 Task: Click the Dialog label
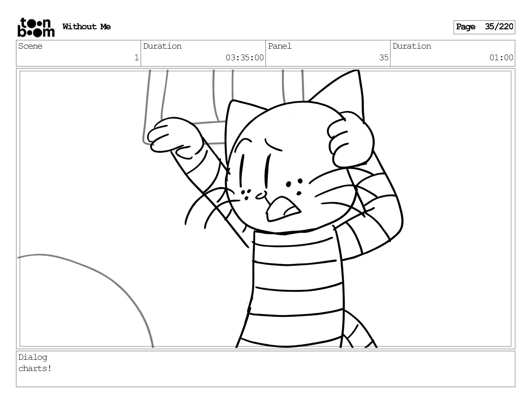(x=33, y=357)
